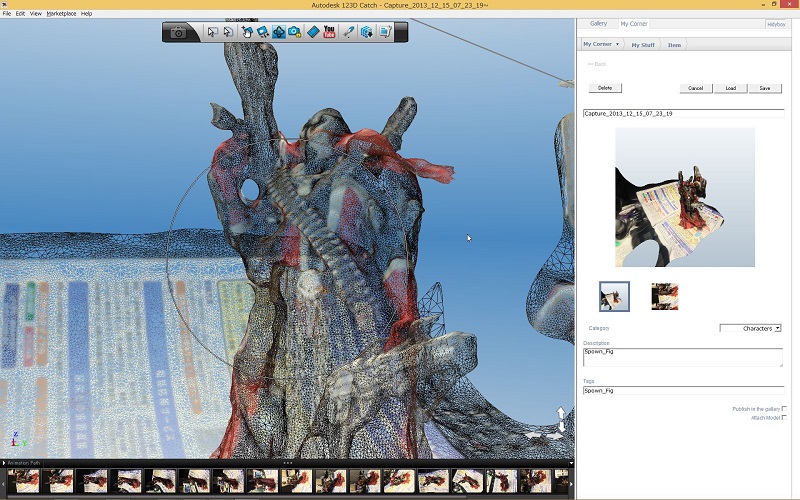The width and height of the screenshot is (800, 500).
Task: Click the Hidyboy user link
Action: click(x=776, y=24)
